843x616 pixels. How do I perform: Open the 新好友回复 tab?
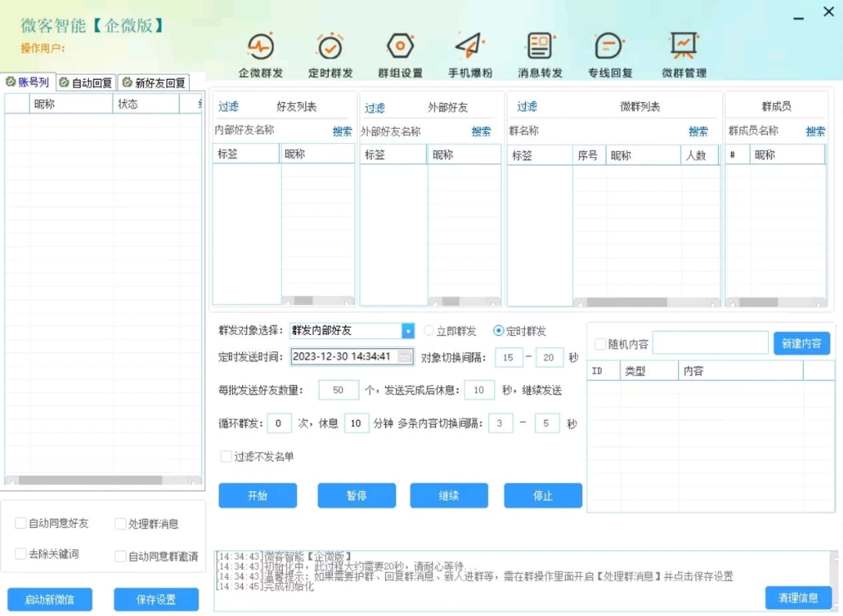tap(153, 81)
